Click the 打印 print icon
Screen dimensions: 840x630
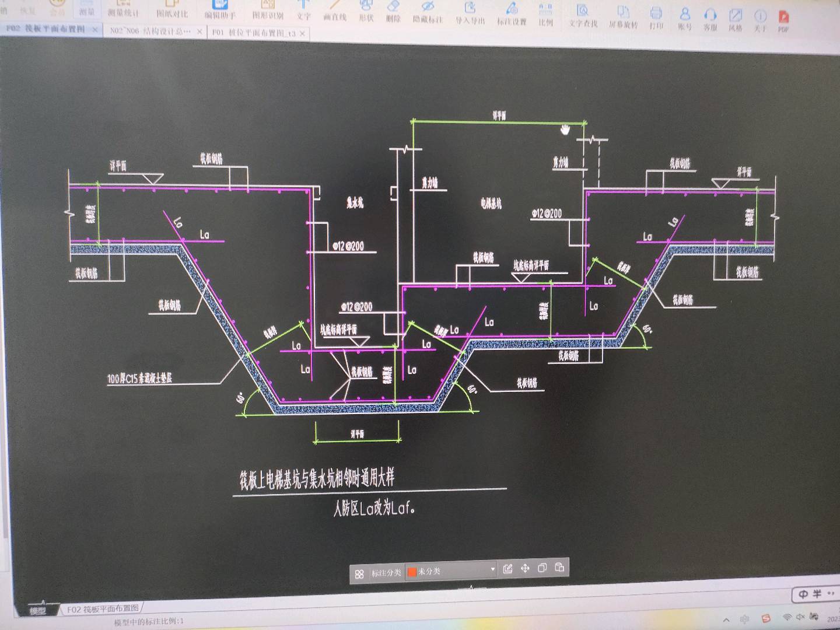point(656,18)
